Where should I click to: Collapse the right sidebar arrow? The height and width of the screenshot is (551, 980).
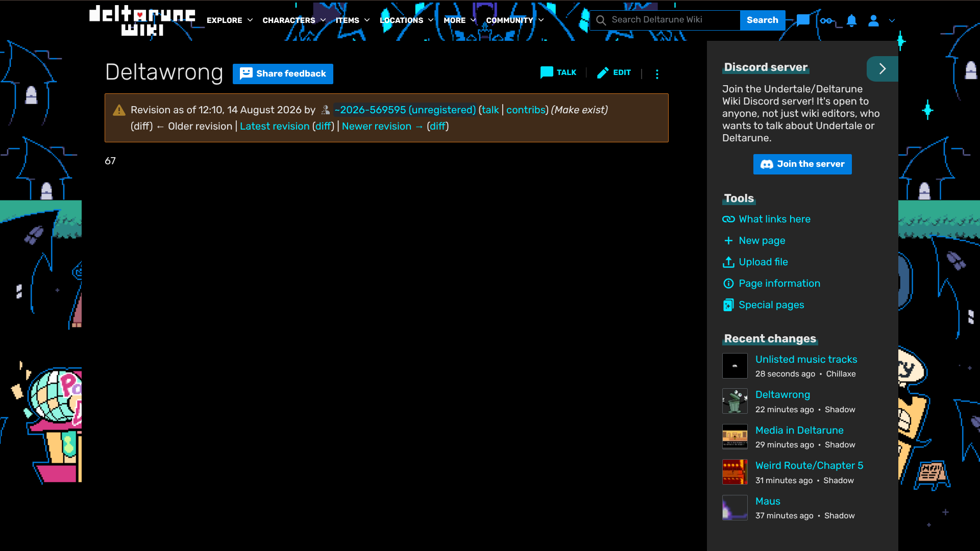point(883,69)
